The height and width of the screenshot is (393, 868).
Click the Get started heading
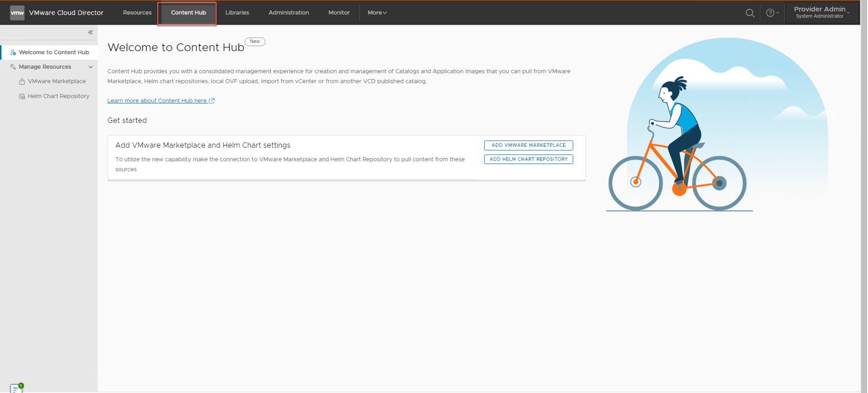pyautogui.click(x=127, y=121)
